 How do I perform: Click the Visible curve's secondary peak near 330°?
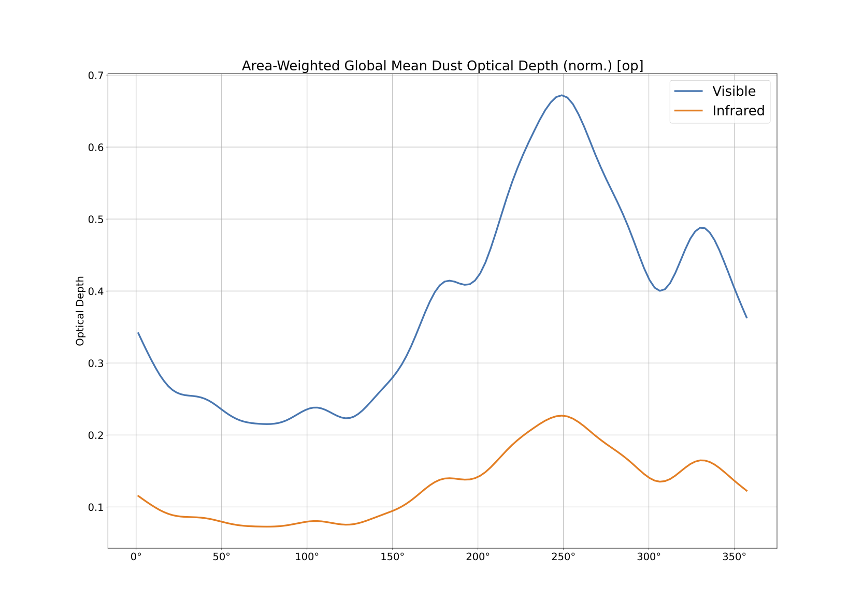[x=701, y=228]
